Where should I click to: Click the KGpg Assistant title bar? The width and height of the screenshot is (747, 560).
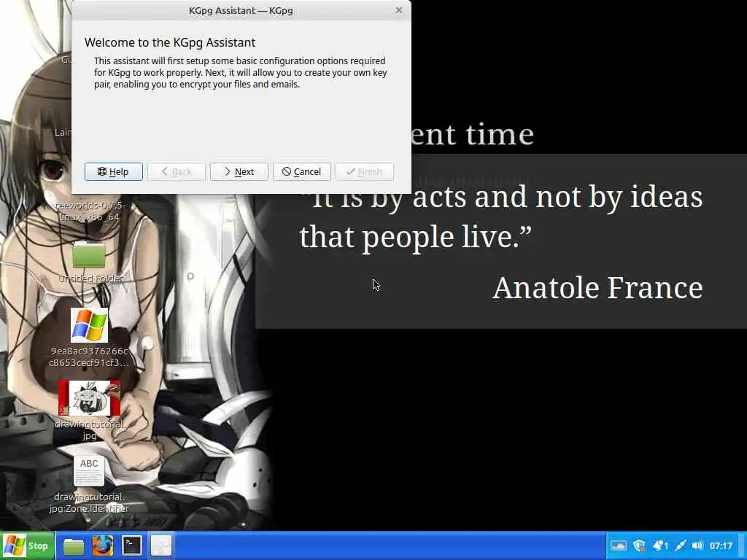tap(241, 10)
